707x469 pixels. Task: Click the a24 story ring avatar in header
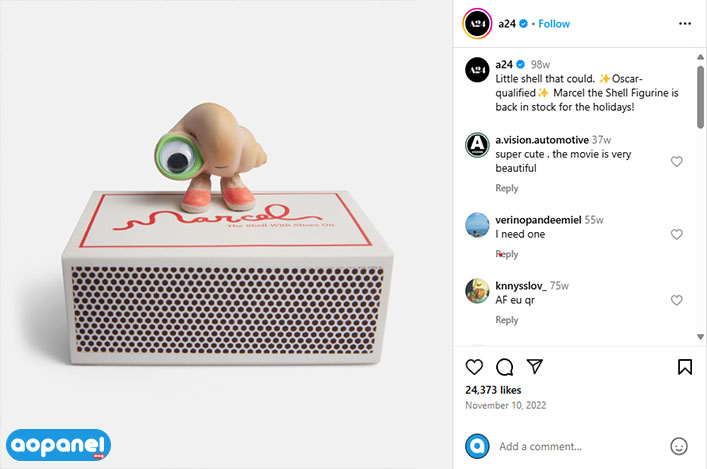pos(477,23)
